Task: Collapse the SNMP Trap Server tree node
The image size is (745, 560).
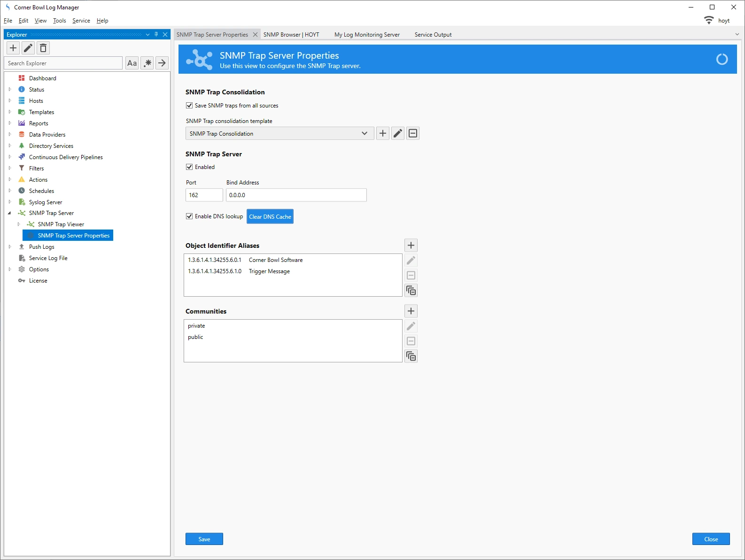Action: click(10, 213)
